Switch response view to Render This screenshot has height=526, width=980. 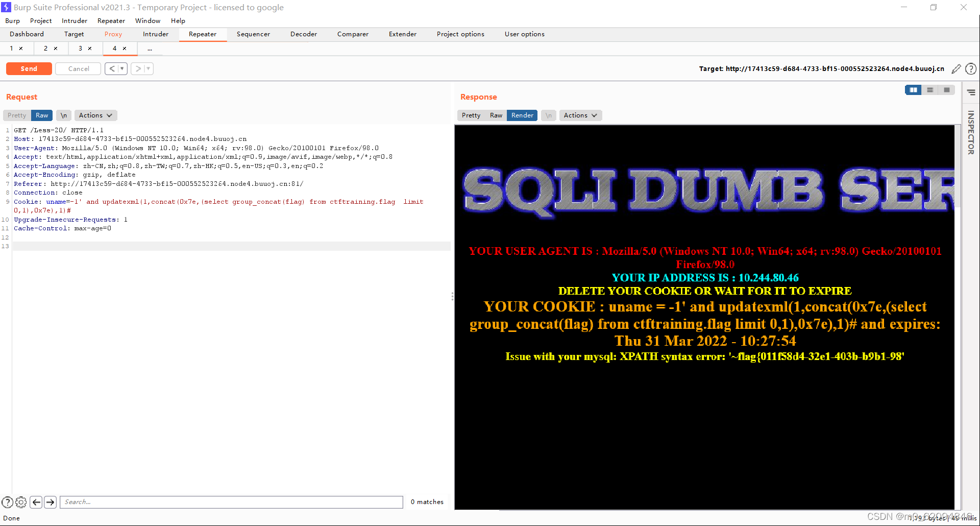click(x=522, y=115)
